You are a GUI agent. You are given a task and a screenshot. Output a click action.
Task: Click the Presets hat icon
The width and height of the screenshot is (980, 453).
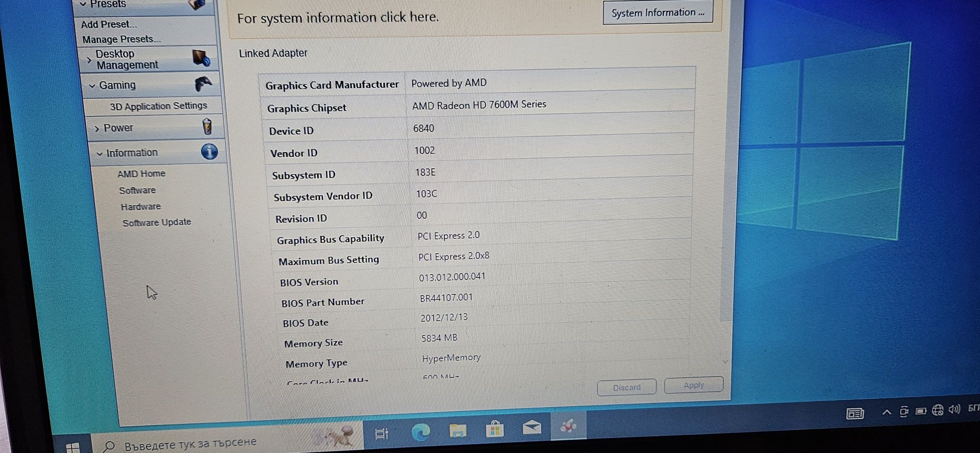pos(197,4)
